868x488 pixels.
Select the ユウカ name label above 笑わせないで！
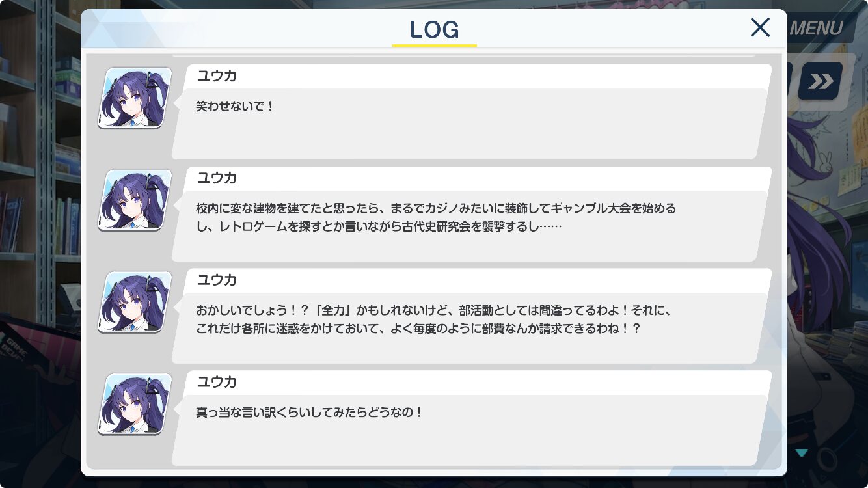coord(217,76)
